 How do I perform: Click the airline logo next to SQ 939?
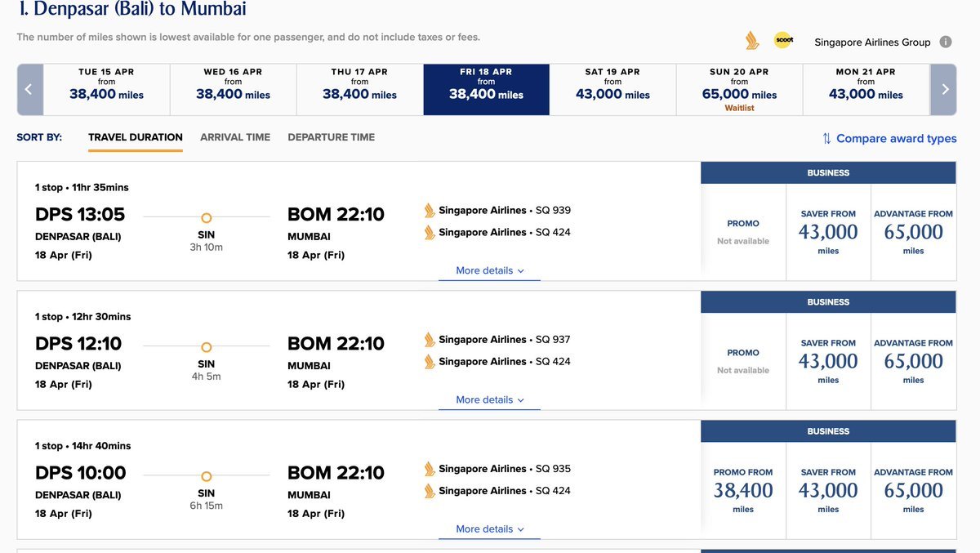tap(430, 211)
